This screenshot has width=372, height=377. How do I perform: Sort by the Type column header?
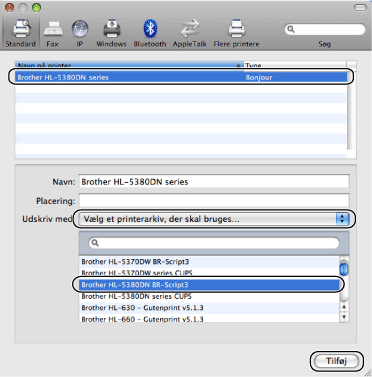point(295,65)
